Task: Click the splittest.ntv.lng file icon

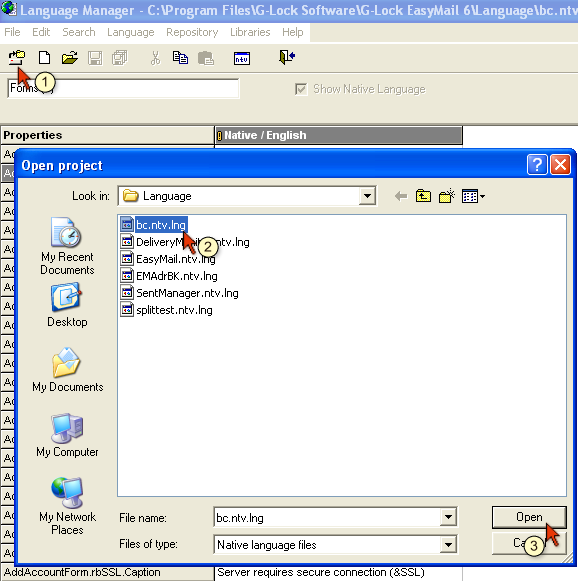Action: click(127, 310)
